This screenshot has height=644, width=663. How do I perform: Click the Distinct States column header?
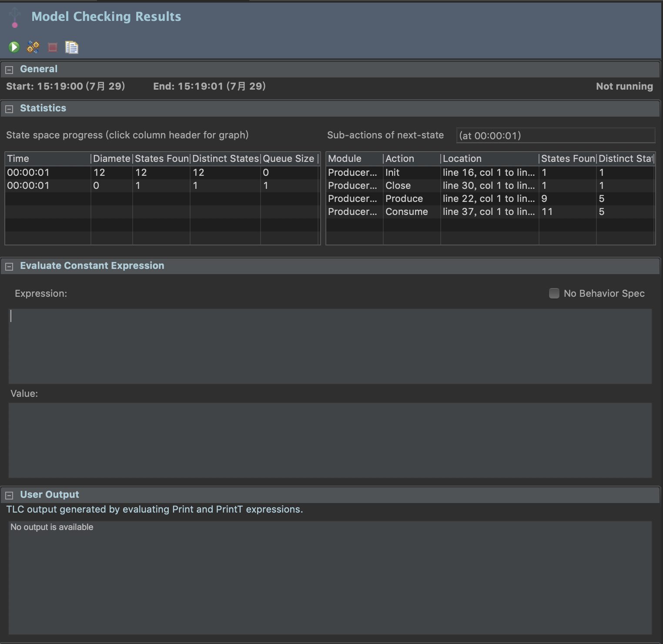pyautogui.click(x=225, y=158)
